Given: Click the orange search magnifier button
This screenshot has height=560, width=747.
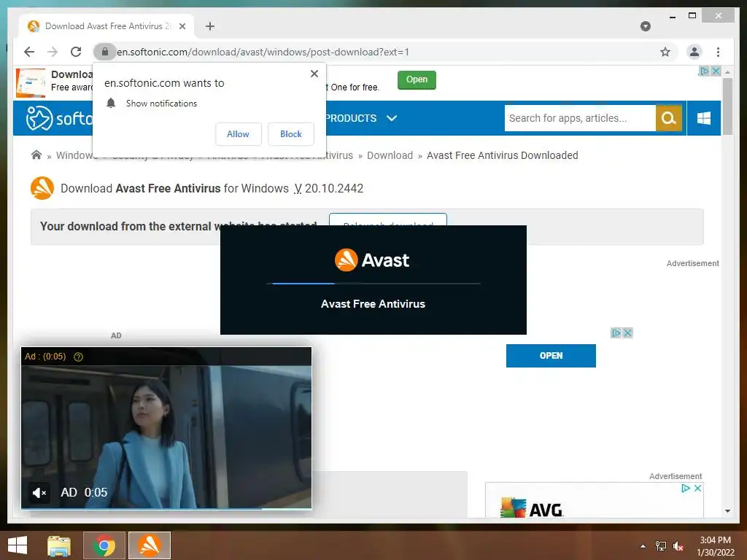Looking at the screenshot, I should pos(668,118).
